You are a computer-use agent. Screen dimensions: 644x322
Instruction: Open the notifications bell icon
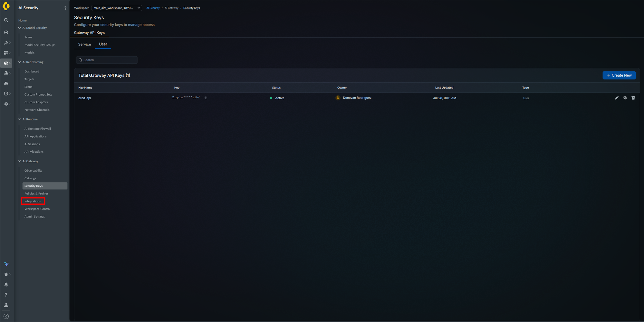coord(6,285)
